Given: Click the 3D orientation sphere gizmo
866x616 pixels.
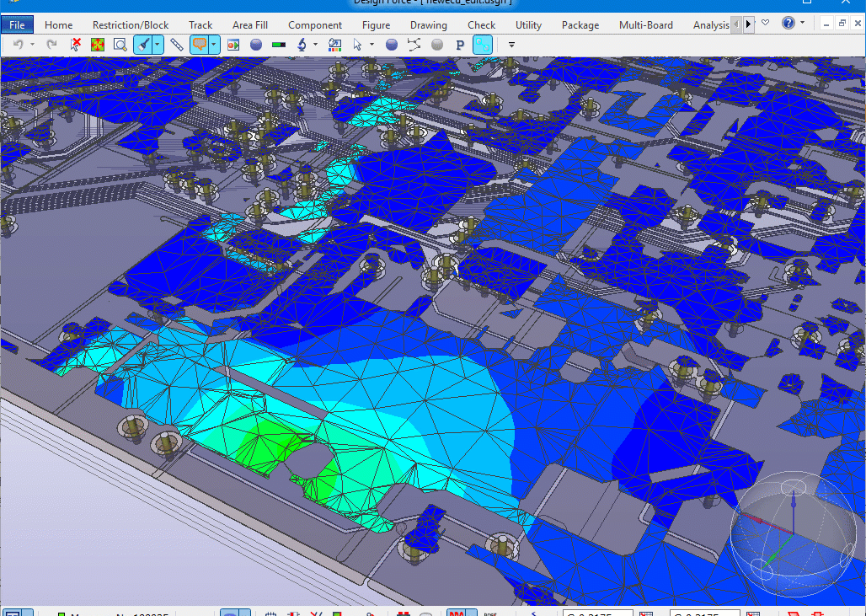Looking at the screenshot, I should [x=793, y=533].
